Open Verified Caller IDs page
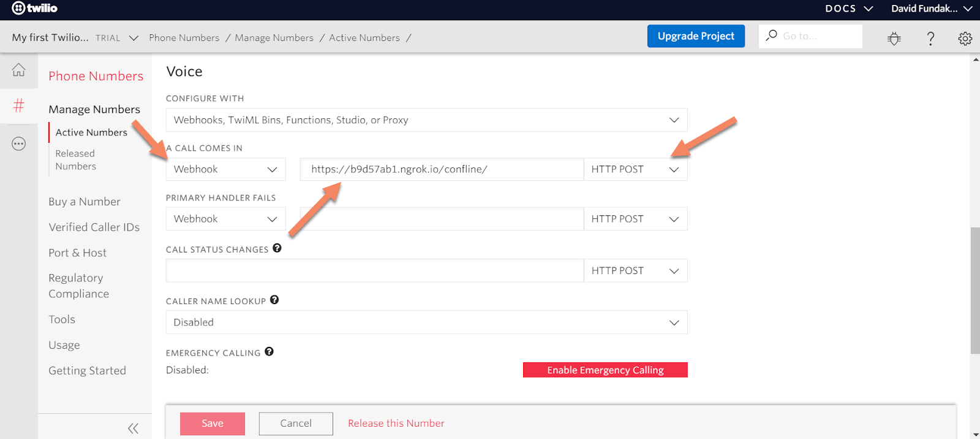Image resolution: width=980 pixels, height=439 pixels. click(94, 227)
